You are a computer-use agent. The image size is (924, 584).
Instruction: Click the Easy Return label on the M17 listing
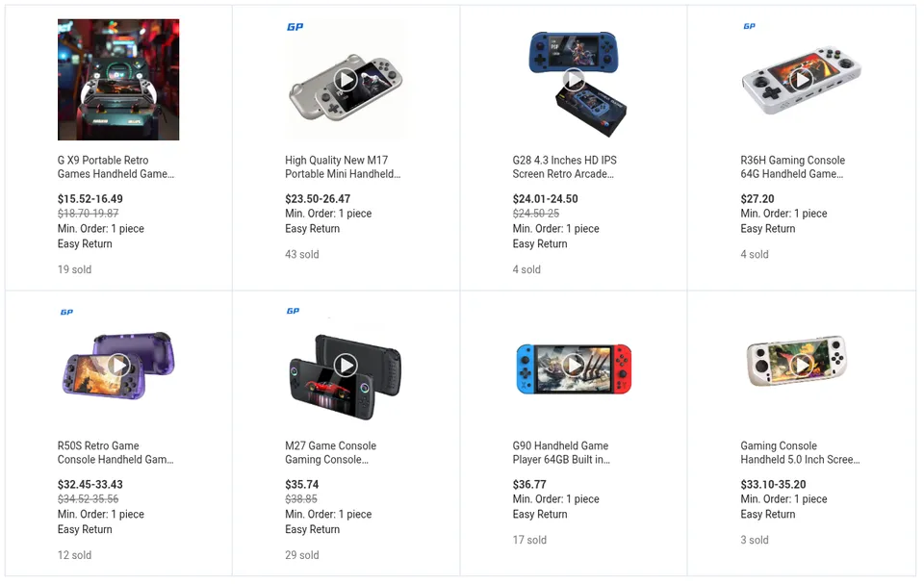click(313, 228)
